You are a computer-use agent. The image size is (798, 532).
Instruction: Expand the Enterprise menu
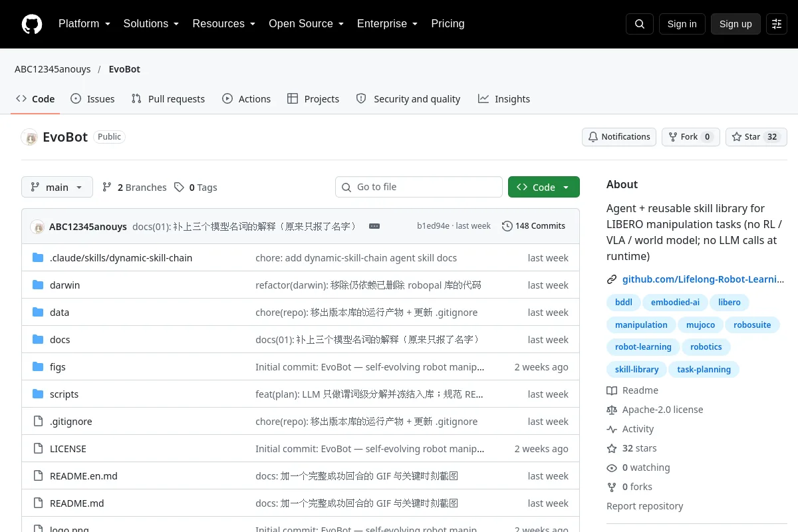tap(387, 24)
